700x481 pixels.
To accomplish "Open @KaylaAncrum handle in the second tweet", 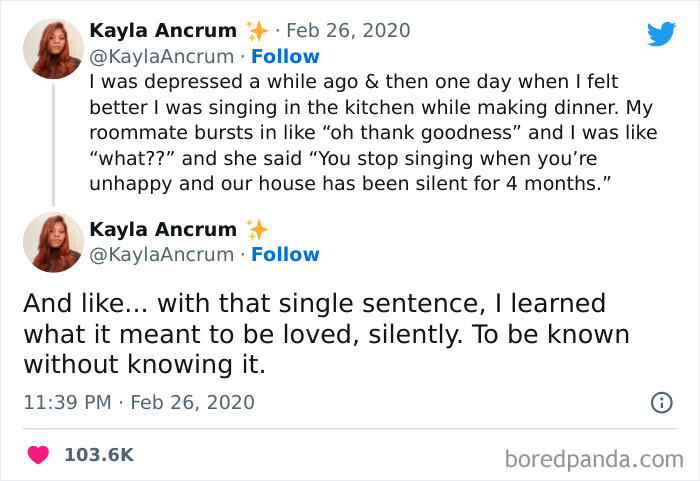I will pyautogui.click(x=162, y=254).
